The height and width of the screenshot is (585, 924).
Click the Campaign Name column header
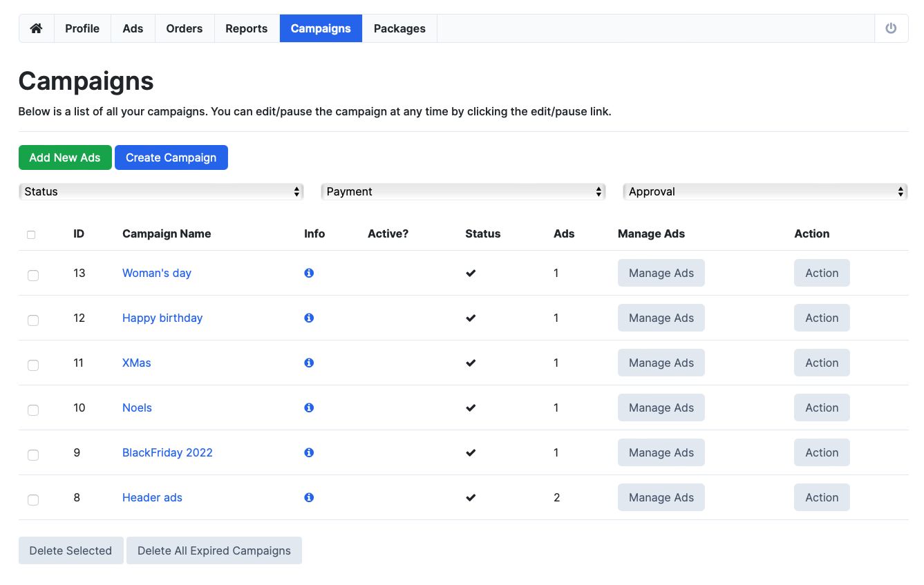[x=167, y=233]
